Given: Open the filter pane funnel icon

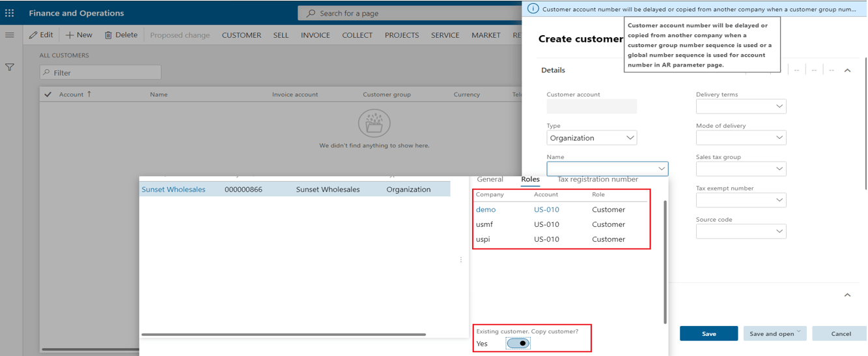Looking at the screenshot, I should (x=10, y=67).
